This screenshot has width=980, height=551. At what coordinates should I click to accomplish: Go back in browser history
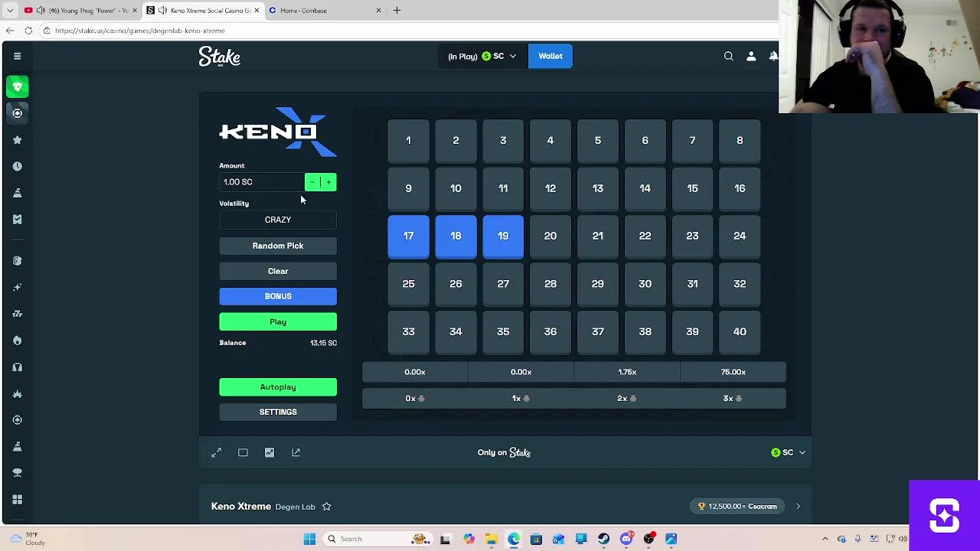point(10,31)
